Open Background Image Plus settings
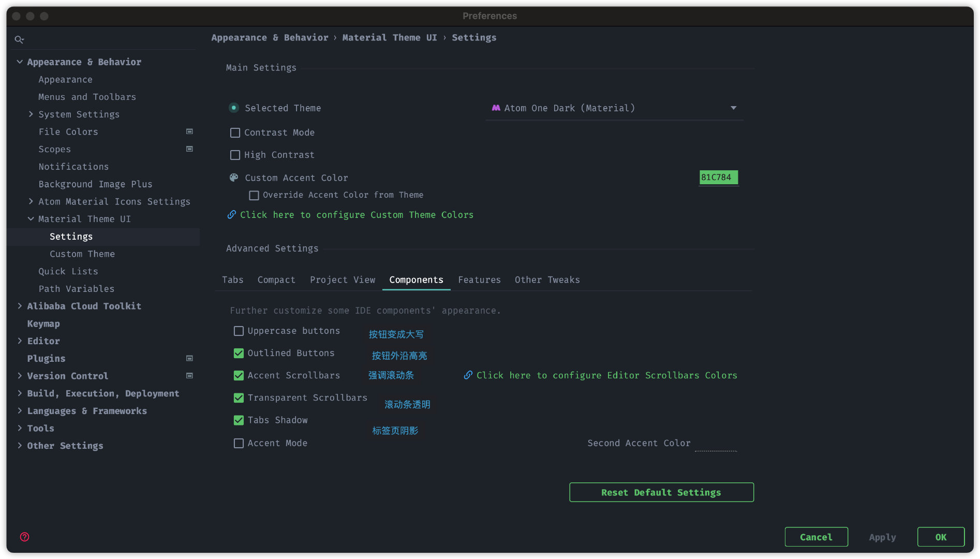 click(95, 184)
